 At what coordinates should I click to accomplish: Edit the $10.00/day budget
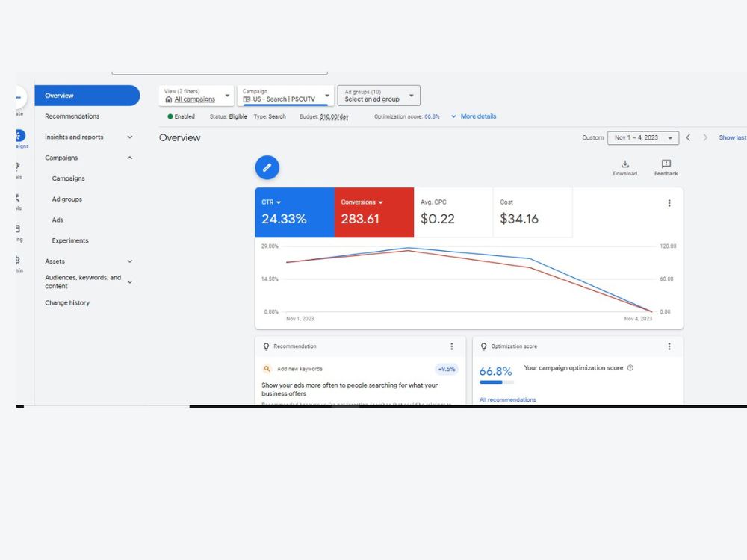tap(334, 116)
